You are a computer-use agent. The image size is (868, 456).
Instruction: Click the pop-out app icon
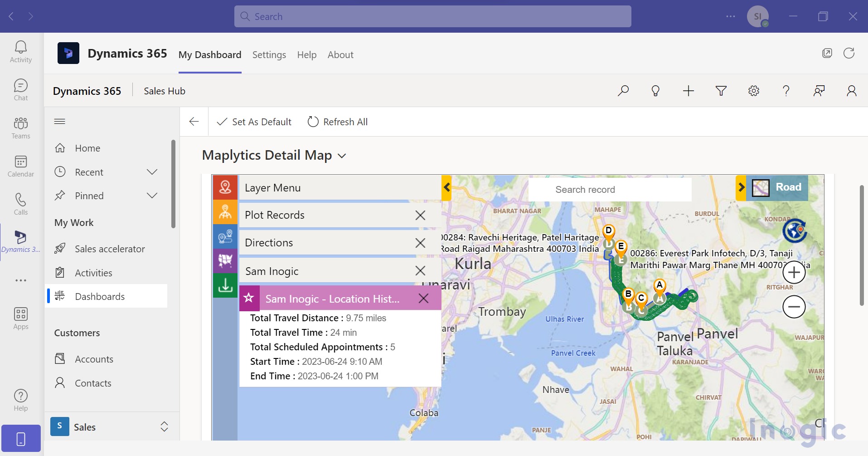(827, 53)
